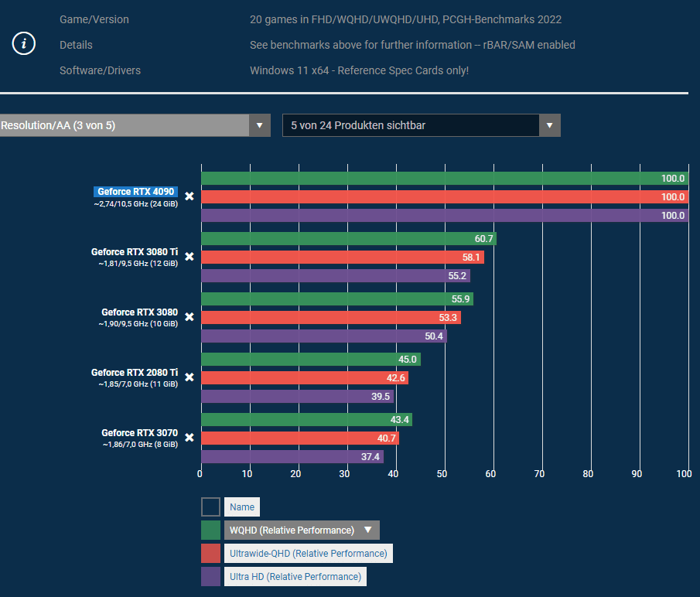Click the axis tick label 50
Image resolution: width=700 pixels, height=597 pixels.
tap(442, 474)
